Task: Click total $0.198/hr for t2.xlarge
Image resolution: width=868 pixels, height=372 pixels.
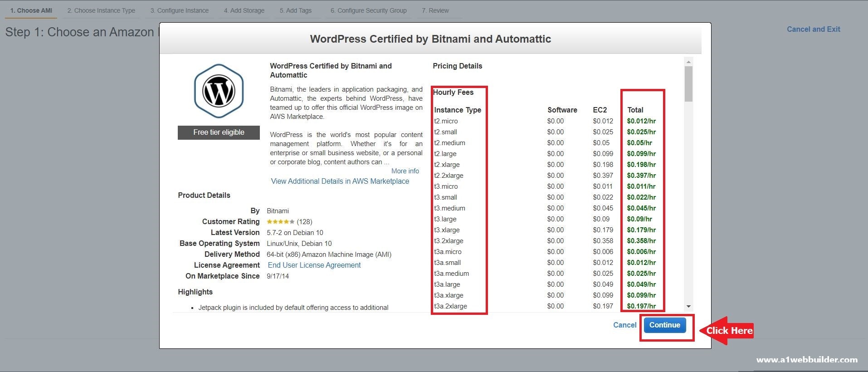Action: point(641,165)
